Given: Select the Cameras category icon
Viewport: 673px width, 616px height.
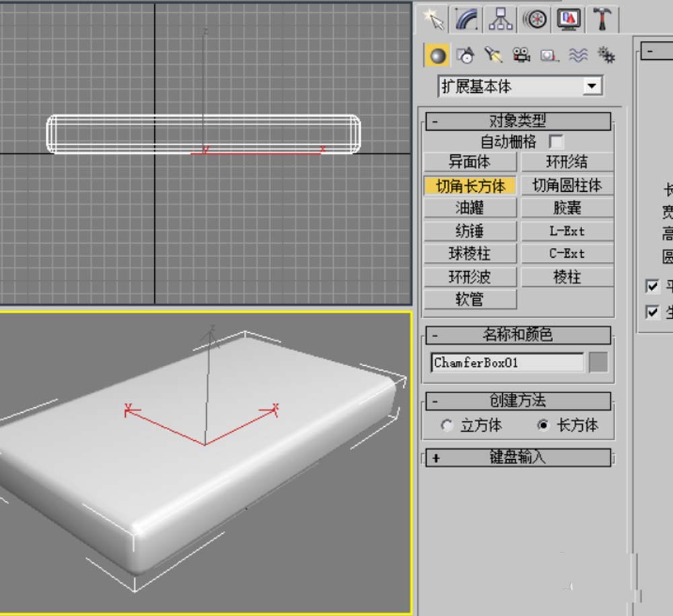Looking at the screenshot, I should (521, 55).
